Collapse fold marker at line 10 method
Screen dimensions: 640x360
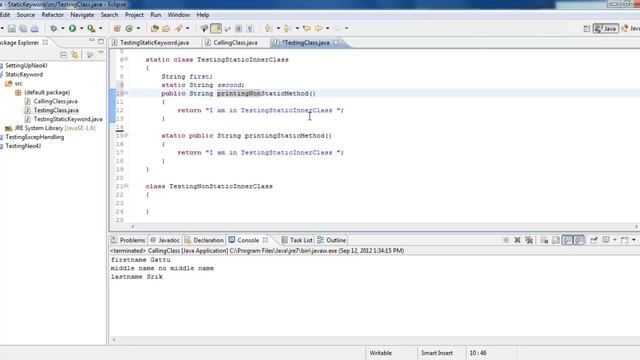pos(126,93)
